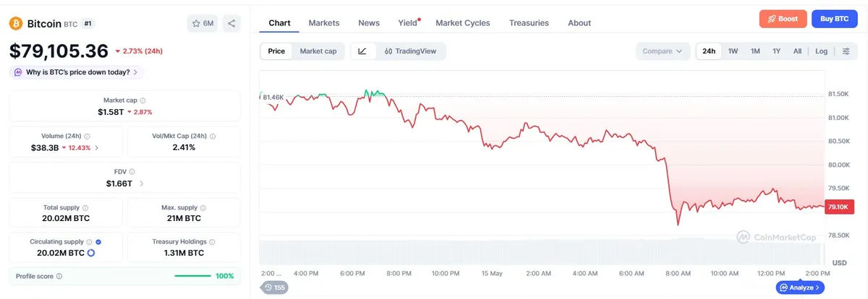Add Bitcoin to watchlist via star button
868x299 pixels.
[x=203, y=23]
